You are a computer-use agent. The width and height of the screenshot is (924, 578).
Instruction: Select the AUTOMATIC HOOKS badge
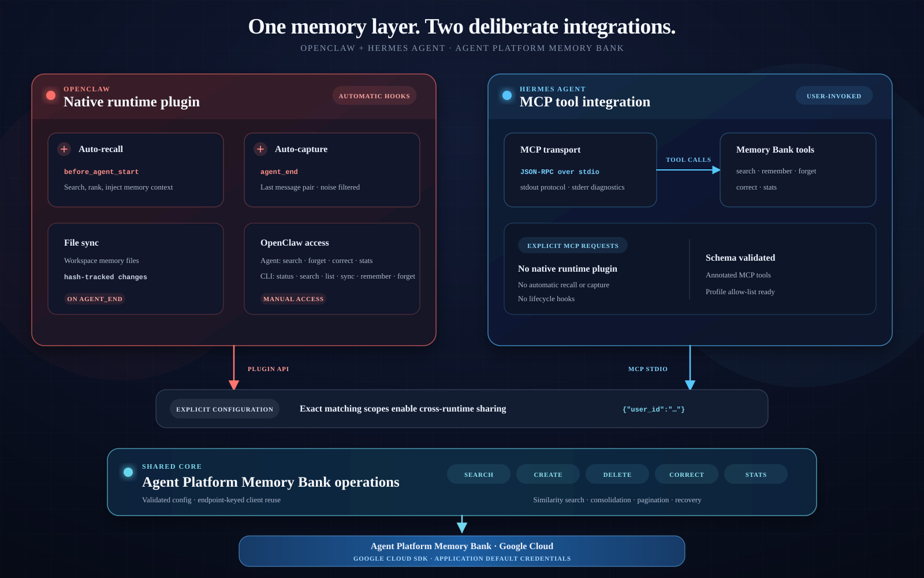[374, 96]
